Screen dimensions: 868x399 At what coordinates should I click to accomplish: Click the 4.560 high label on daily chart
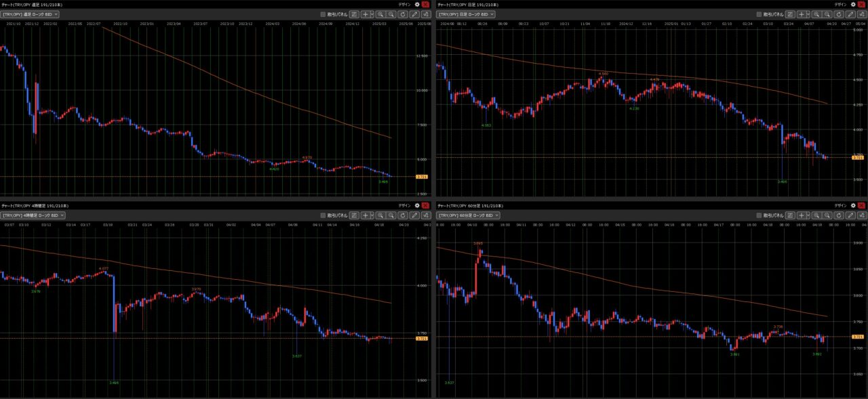604,73
